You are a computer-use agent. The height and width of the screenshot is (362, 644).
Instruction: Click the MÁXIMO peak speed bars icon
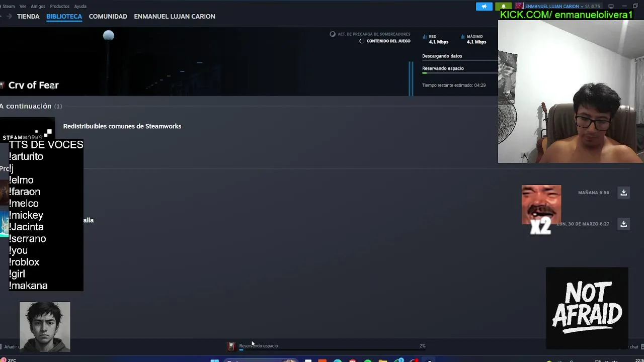point(462,37)
